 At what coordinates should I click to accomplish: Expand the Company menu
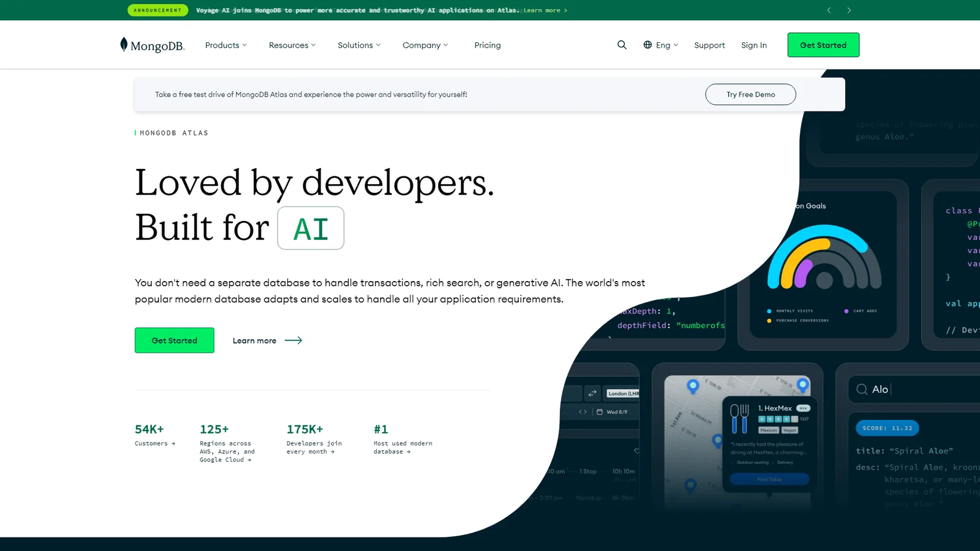pyautogui.click(x=425, y=45)
